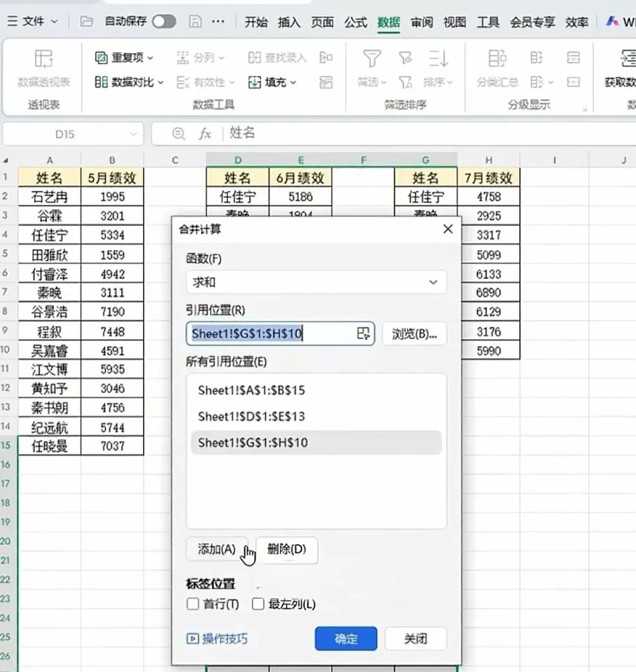Click the hamburger 文件 menu icon
The image size is (636, 672).
[x=12, y=21]
